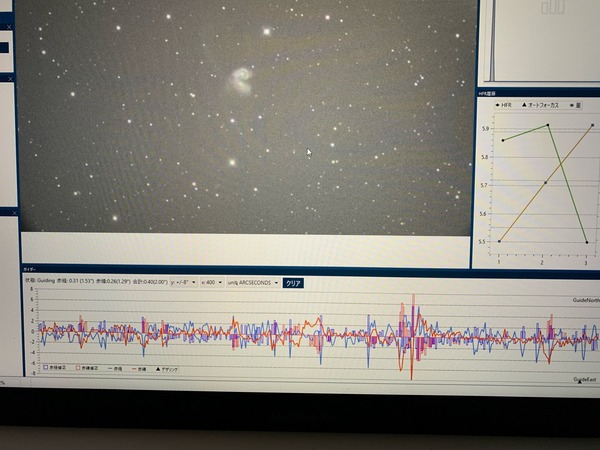Toggle the 星 legend entry in HFR chart

576,105
